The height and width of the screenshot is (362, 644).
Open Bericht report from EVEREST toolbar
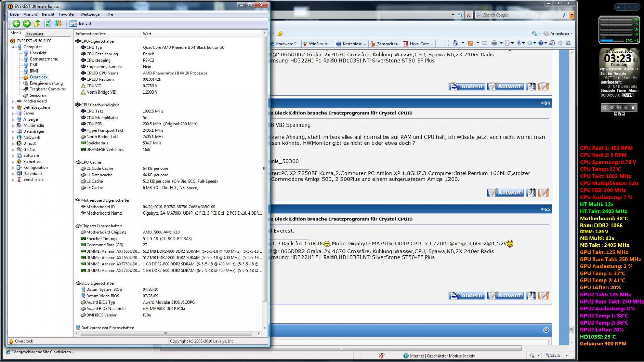(x=81, y=23)
